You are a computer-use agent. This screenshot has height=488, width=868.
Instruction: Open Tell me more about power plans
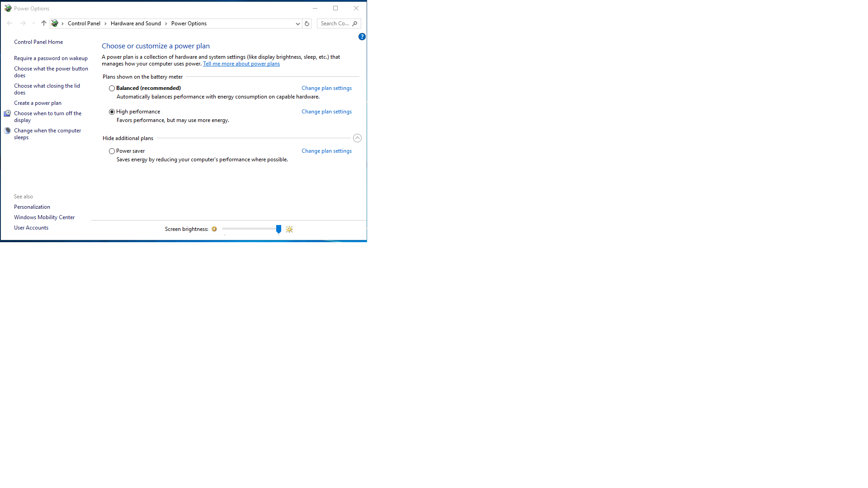pyautogui.click(x=241, y=64)
